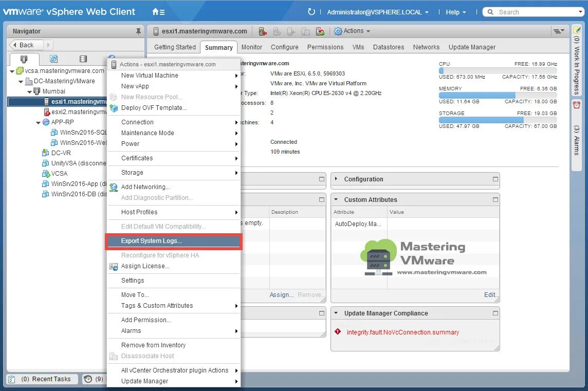Open the Administrator@VSPHERE.LOCAL dropdown
The image size is (588, 391).
tap(378, 12)
